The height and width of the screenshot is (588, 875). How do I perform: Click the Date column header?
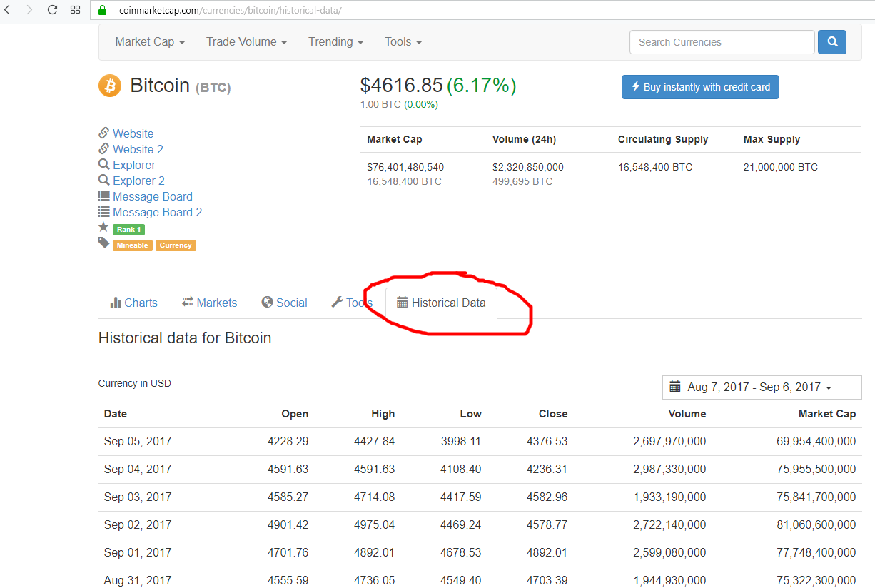[x=116, y=414]
